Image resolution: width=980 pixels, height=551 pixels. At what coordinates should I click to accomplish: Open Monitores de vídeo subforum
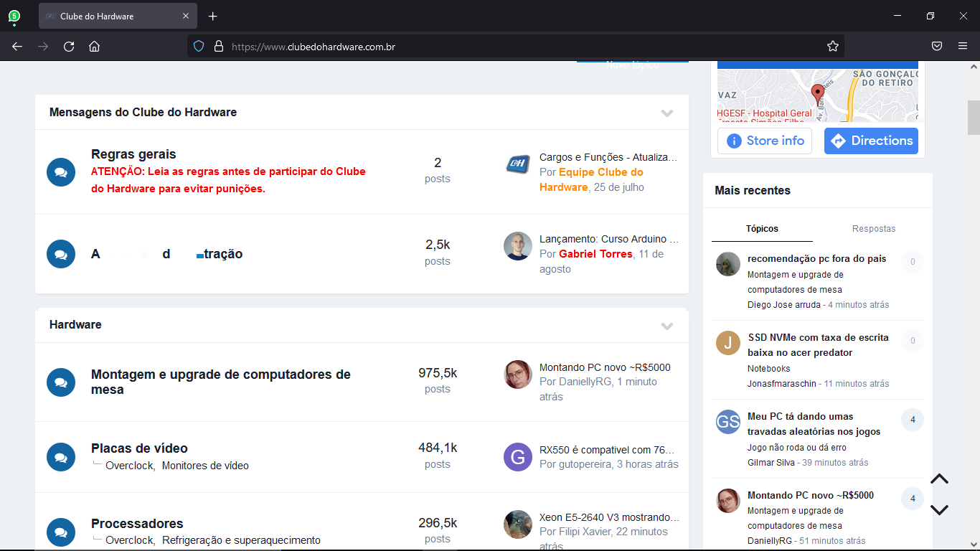(205, 466)
